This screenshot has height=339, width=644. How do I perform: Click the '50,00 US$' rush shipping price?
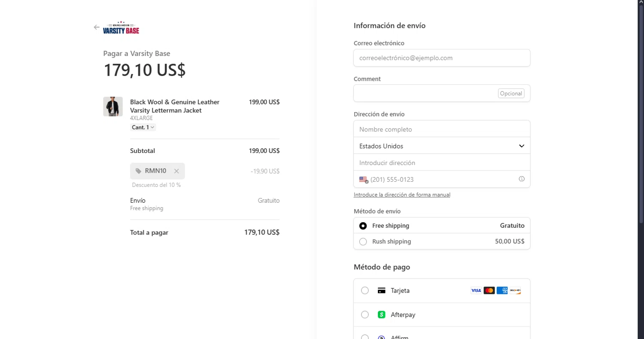(510, 241)
